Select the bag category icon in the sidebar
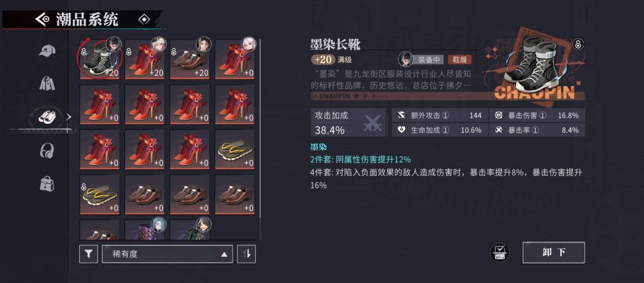 47,183
